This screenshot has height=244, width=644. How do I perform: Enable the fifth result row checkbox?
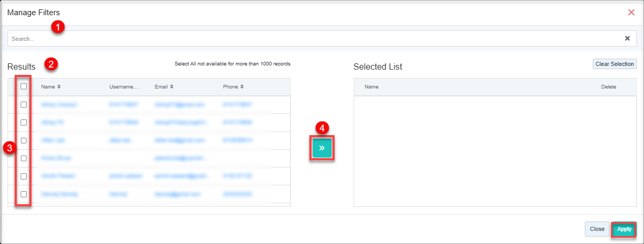(x=24, y=176)
